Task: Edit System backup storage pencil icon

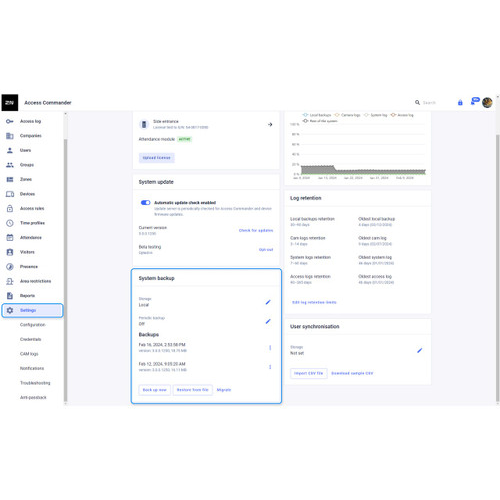Action: [268, 302]
